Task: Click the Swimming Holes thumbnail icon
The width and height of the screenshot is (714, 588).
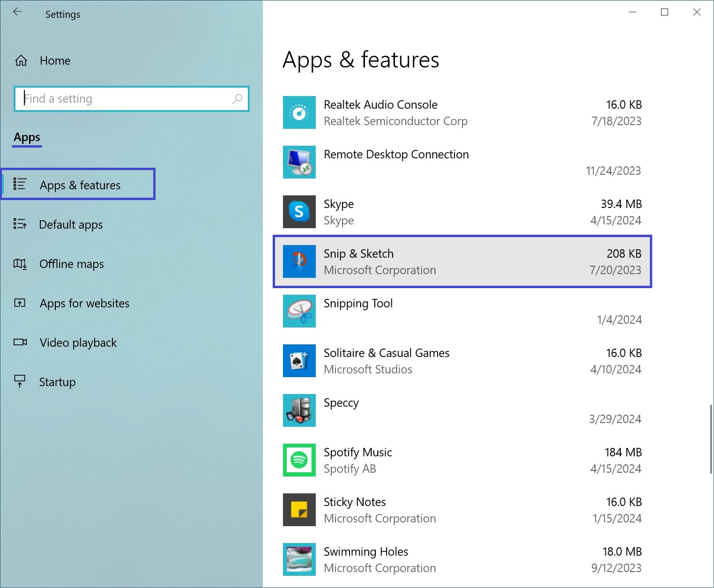Action: 299,559
